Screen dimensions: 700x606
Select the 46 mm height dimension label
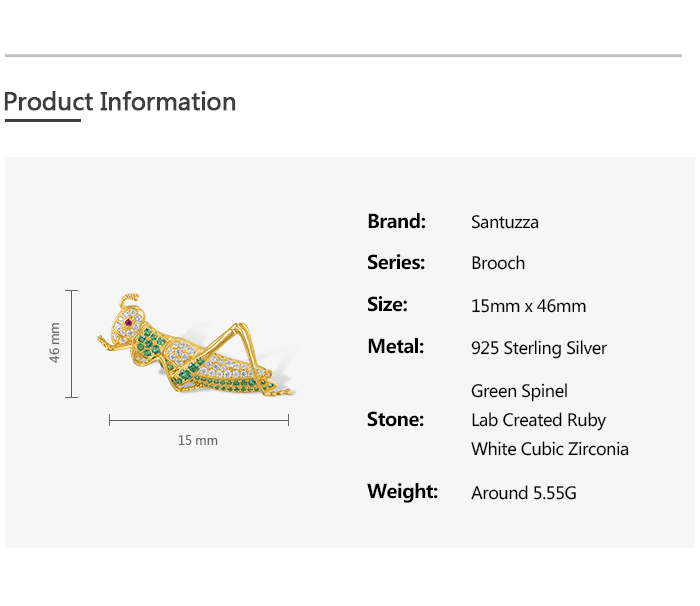tap(56, 343)
